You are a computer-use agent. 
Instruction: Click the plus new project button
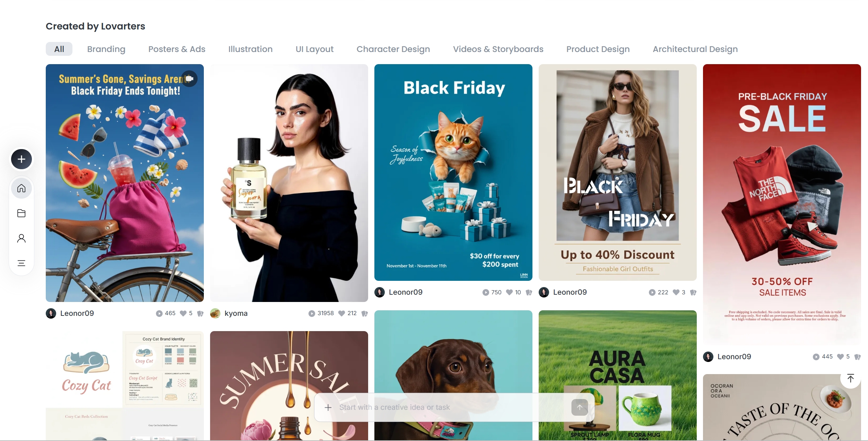pyautogui.click(x=21, y=159)
